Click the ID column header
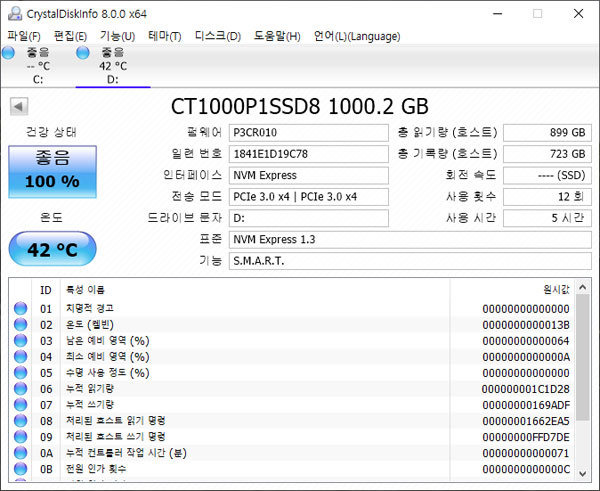The height and width of the screenshot is (491, 600). (x=46, y=290)
